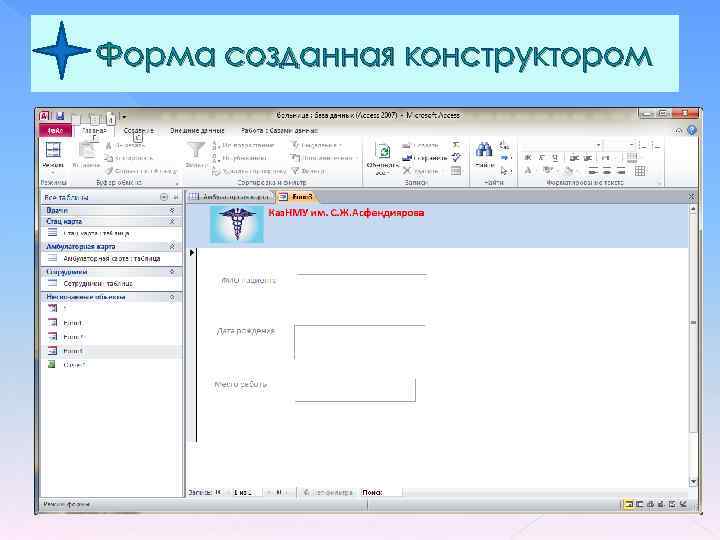The width and height of the screenshot is (720, 540).
Task: Open the Все таблицы navigation dropdown
Action: coord(164,197)
